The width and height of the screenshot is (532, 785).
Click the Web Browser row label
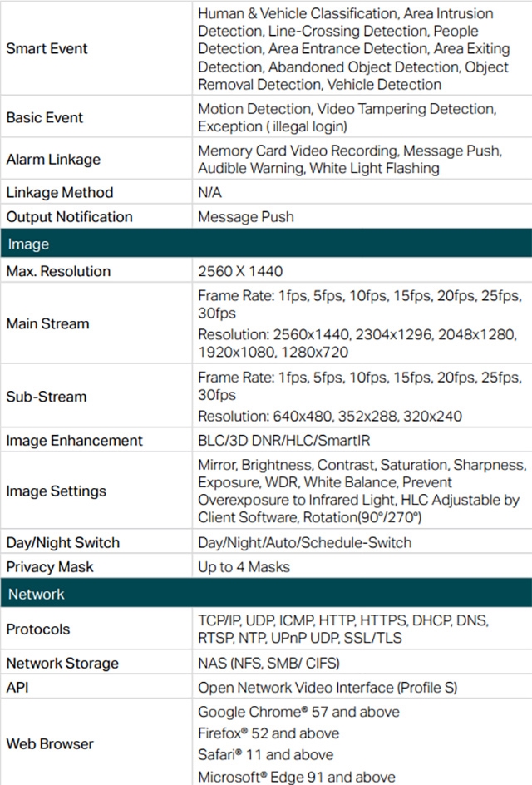click(x=50, y=744)
